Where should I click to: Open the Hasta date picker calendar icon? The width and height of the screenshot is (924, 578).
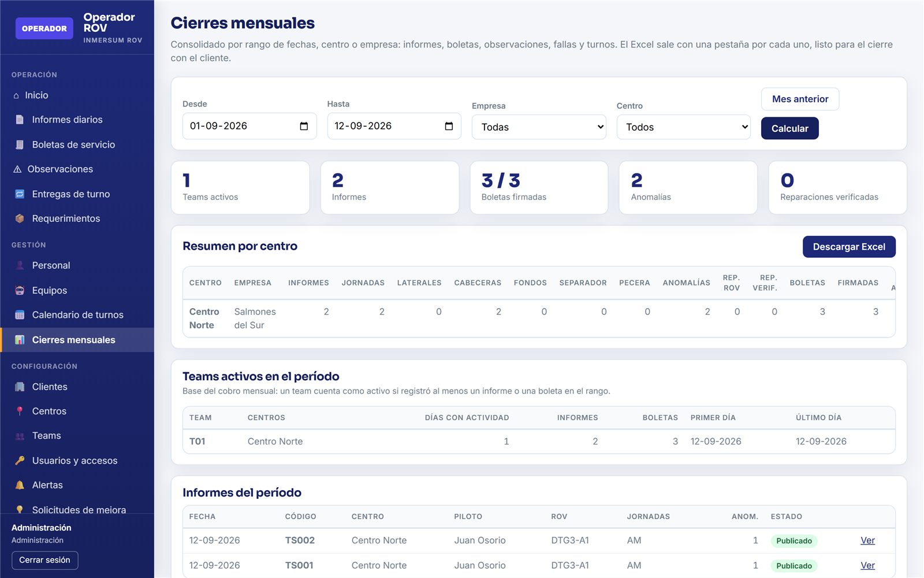click(449, 126)
